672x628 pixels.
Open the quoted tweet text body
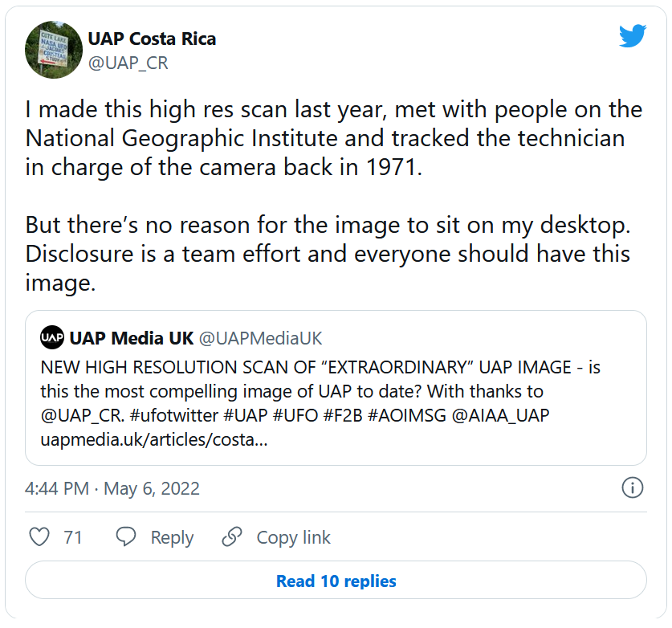pyautogui.click(x=321, y=392)
